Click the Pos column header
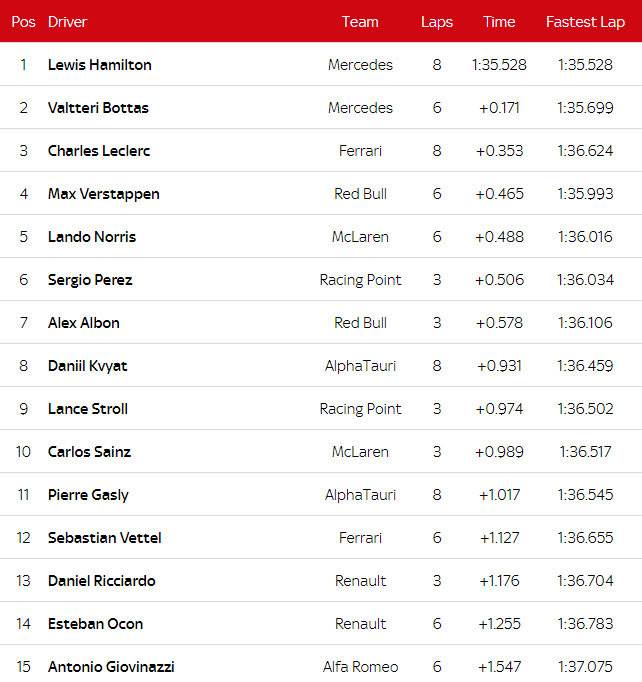This screenshot has width=642, height=682. (x=23, y=22)
